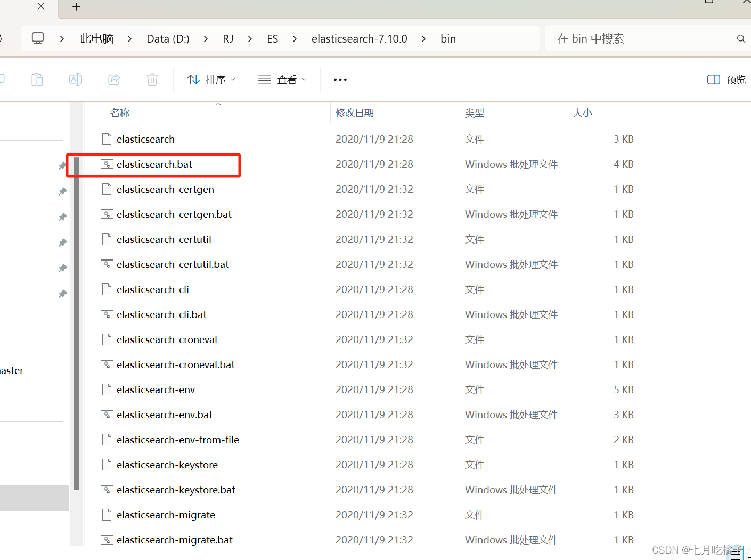Navigate to elasticsearch-7.10.0 in breadcrumb

[x=360, y=39]
